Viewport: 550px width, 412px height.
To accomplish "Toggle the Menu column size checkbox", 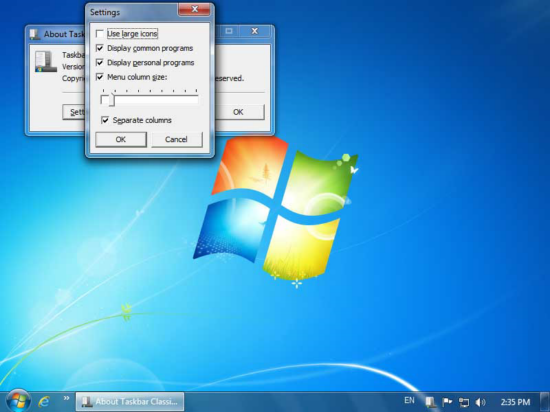I will coord(100,77).
